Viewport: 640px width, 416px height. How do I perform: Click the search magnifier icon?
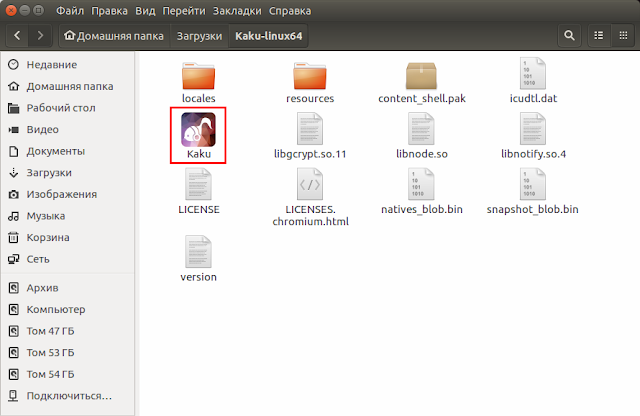(569, 36)
